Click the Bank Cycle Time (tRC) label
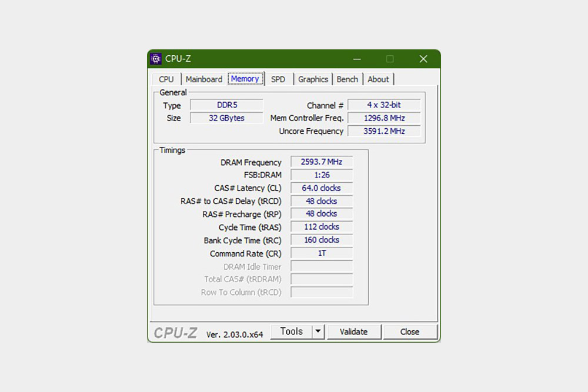The image size is (588, 392). tap(243, 241)
